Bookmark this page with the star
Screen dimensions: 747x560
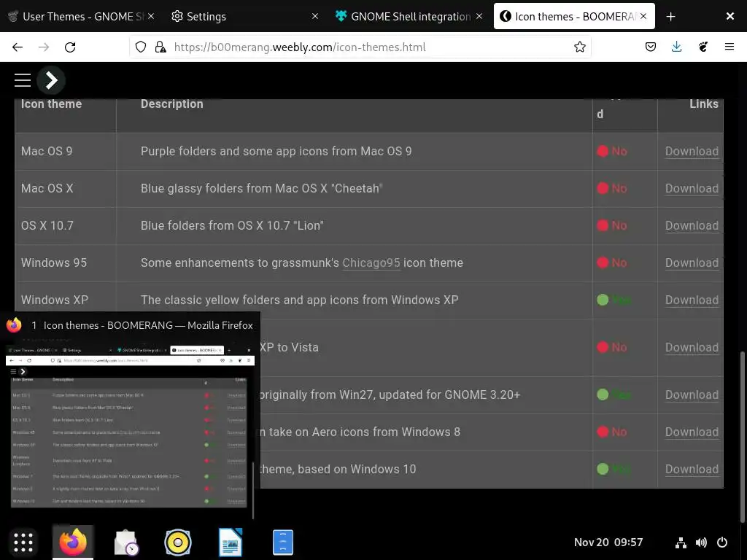tap(580, 47)
